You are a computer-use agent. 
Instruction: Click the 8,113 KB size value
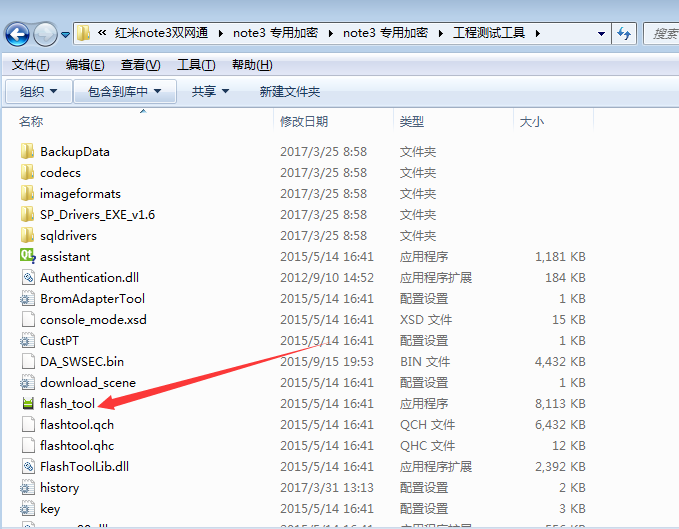click(560, 403)
